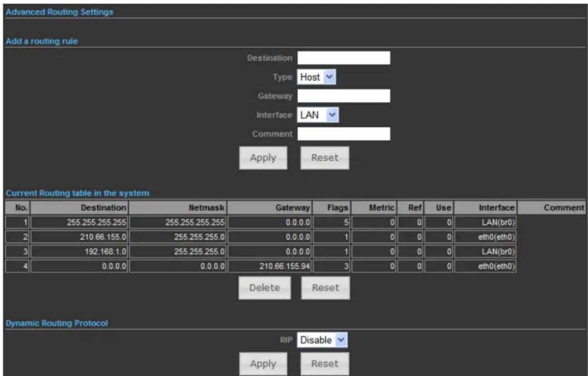Click the Add a routing rule heading
The height and width of the screenshot is (376, 588).
pyautogui.click(x=42, y=42)
